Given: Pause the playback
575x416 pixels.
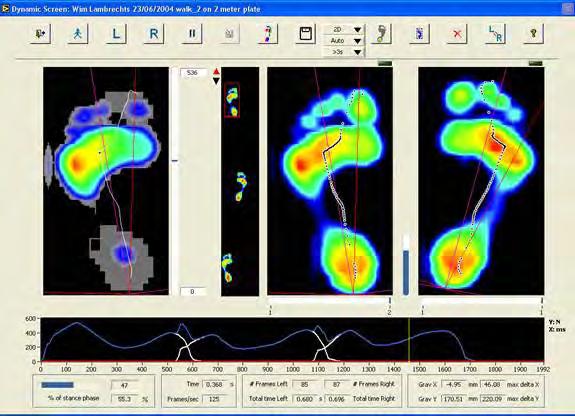Looking at the screenshot, I should (x=191, y=34).
